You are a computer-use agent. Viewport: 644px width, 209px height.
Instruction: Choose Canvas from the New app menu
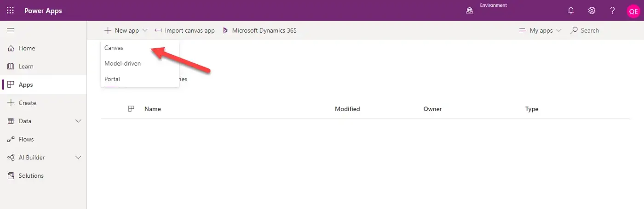click(140, 48)
